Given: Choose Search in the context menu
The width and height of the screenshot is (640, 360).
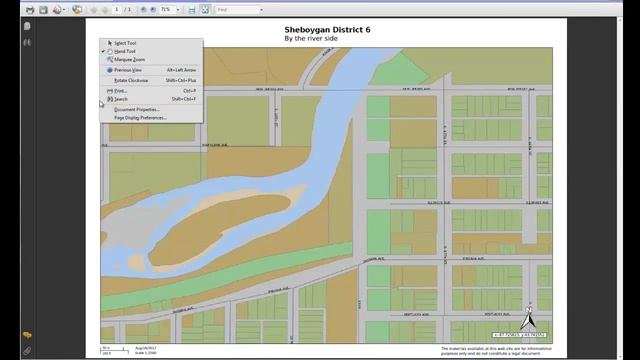Looking at the screenshot, I should click(x=151, y=99).
